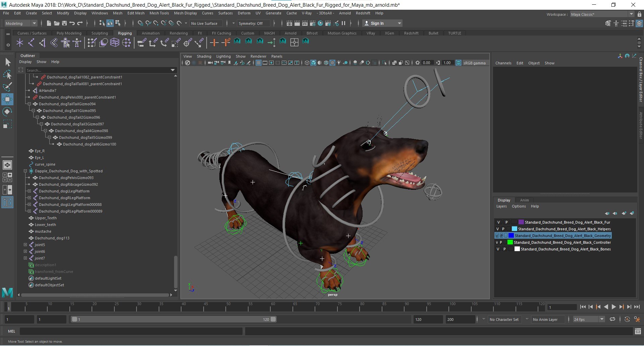Open the 24 fps frame rate dropdown
Image resolution: width=644 pixels, height=346 pixels.
589,320
